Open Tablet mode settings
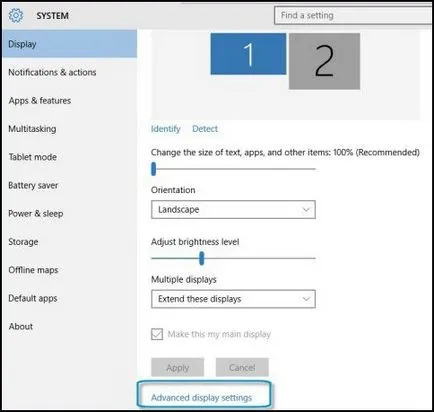Image resolution: width=434 pixels, height=412 pixels. click(x=33, y=157)
